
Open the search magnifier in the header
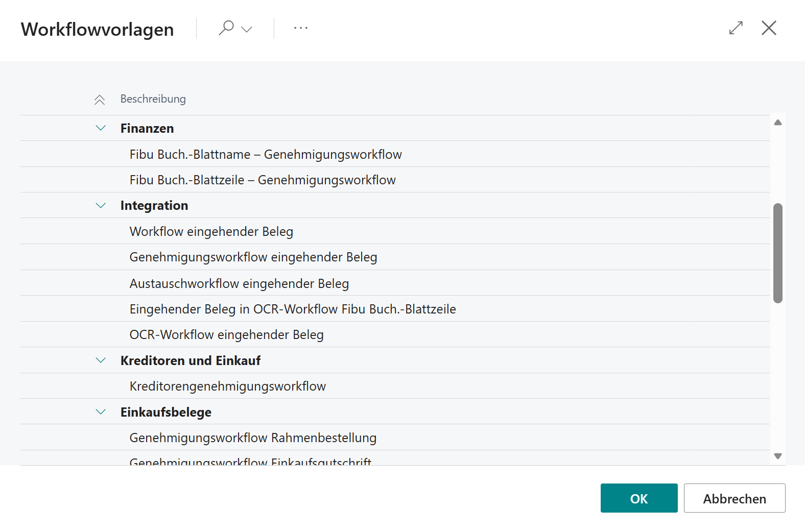click(x=226, y=28)
